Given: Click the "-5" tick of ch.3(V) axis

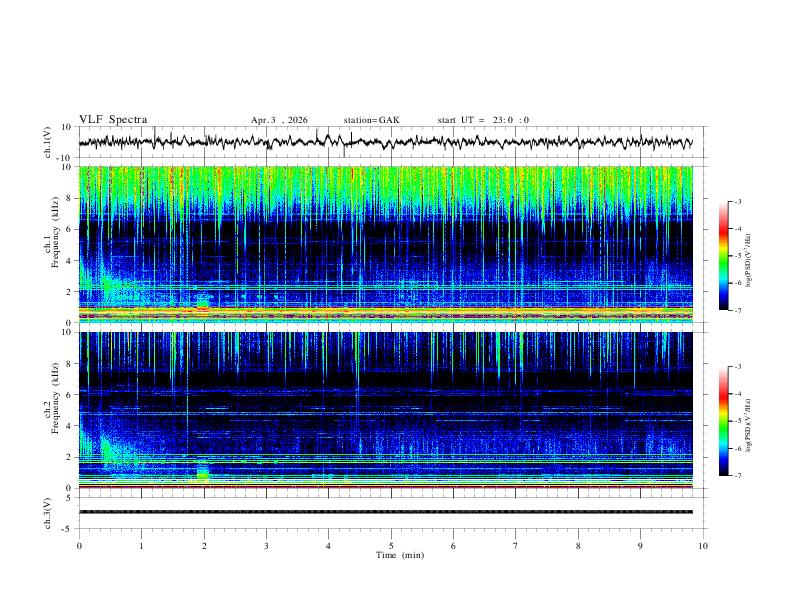Looking at the screenshot, I should (68, 529).
